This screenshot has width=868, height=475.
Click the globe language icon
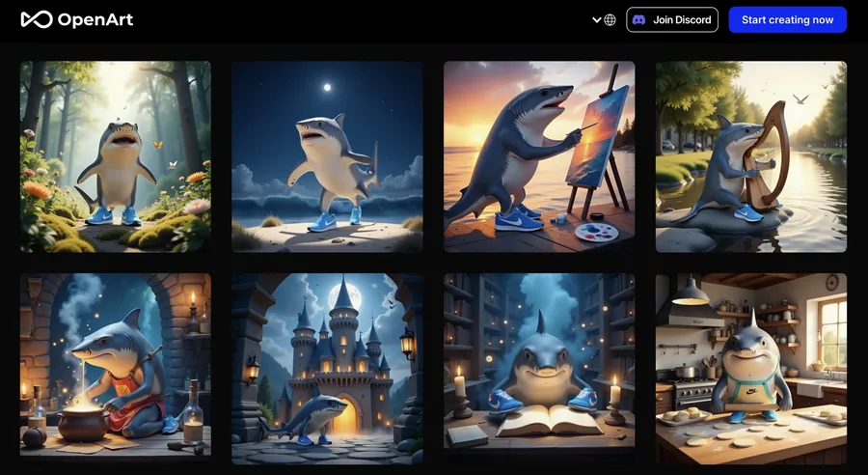[x=610, y=20]
